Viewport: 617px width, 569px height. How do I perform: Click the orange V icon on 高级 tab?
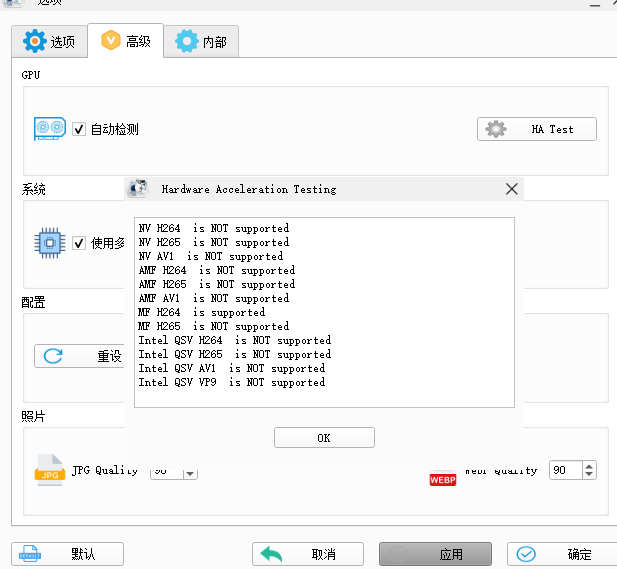tap(111, 40)
